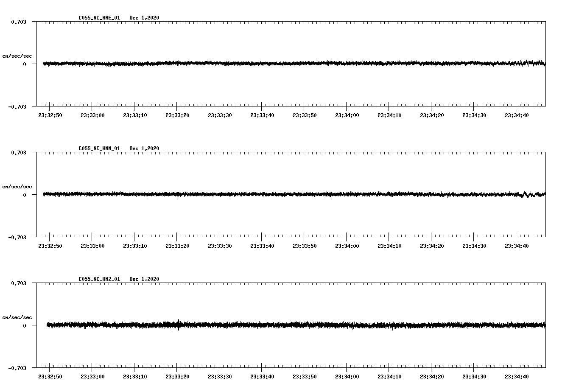
Task: Click the 23:34:00 time label on HNE axis
Action: [347, 115]
